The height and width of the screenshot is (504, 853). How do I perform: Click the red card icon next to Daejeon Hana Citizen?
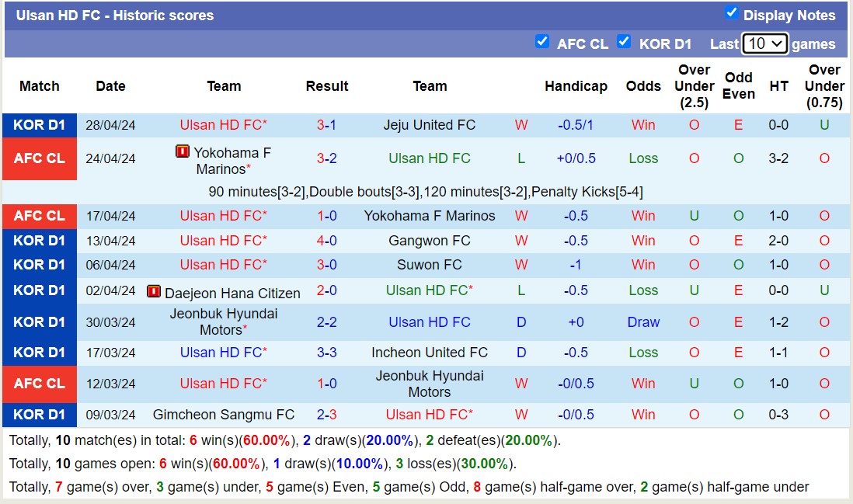click(x=156, y=292)
